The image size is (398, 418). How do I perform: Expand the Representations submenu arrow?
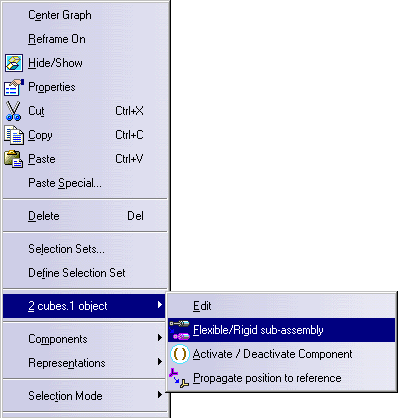coord(160,362)
